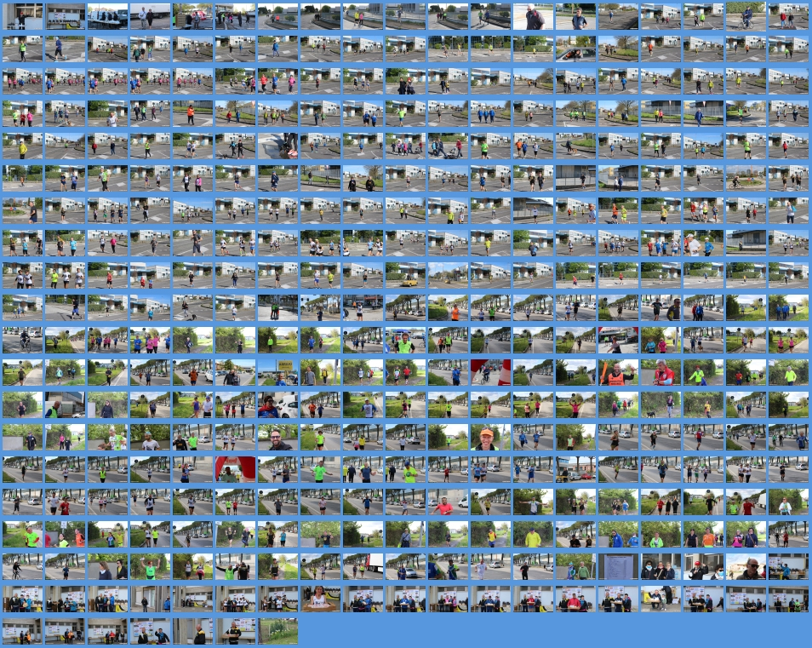Select the green field photo ending the last row
The height and width of the screenshot is (648, 812).
pos(277,631)
